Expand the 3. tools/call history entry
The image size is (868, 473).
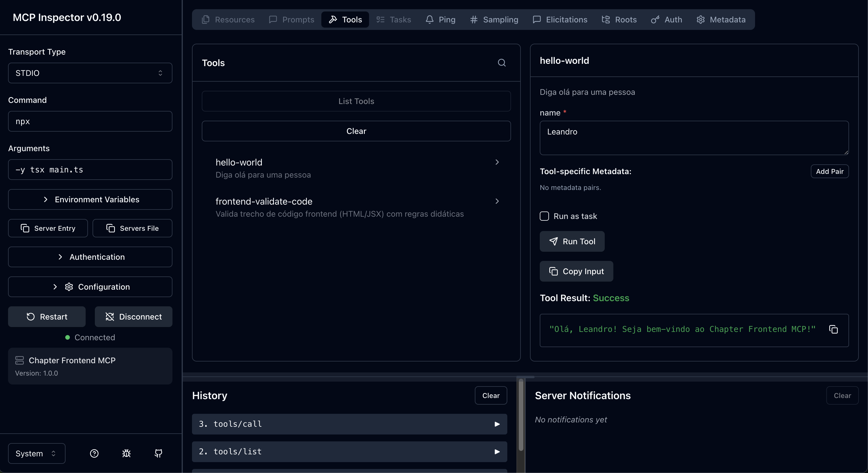(x=349, y=424)
